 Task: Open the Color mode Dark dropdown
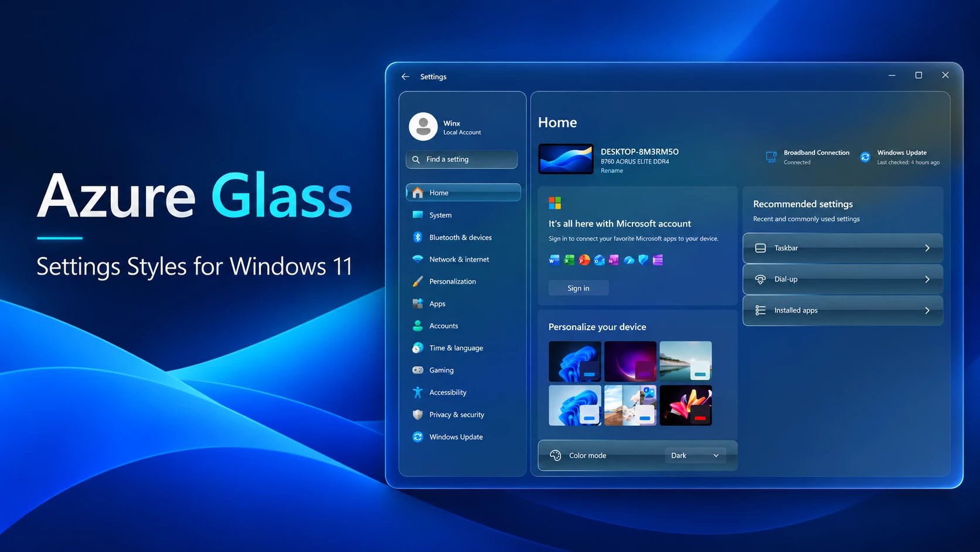point(695,456)
